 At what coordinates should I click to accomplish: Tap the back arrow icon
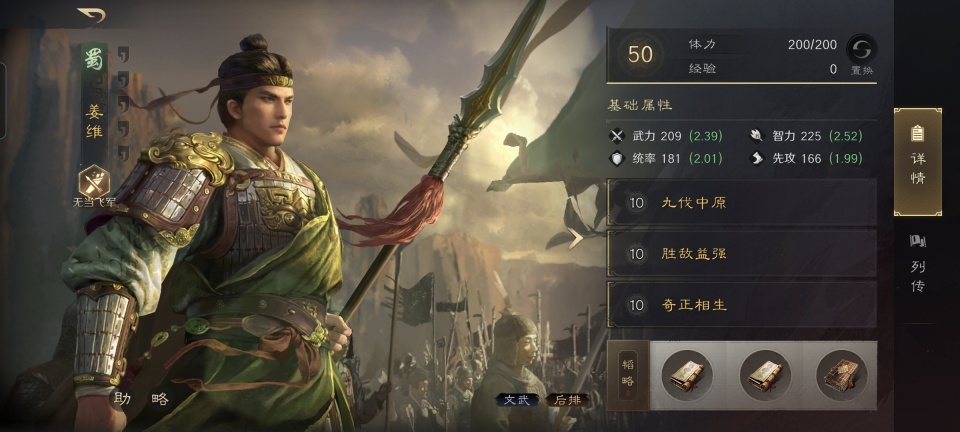click(92, 15)
